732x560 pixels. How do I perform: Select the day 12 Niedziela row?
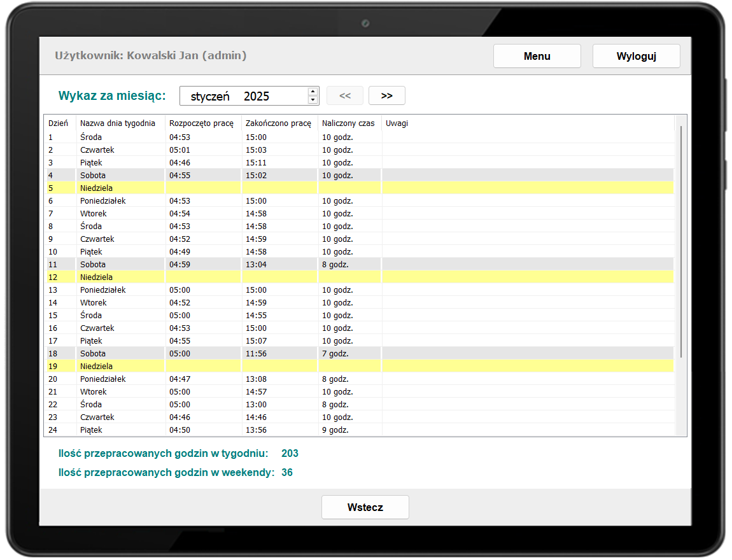click(x=360, y=277)
